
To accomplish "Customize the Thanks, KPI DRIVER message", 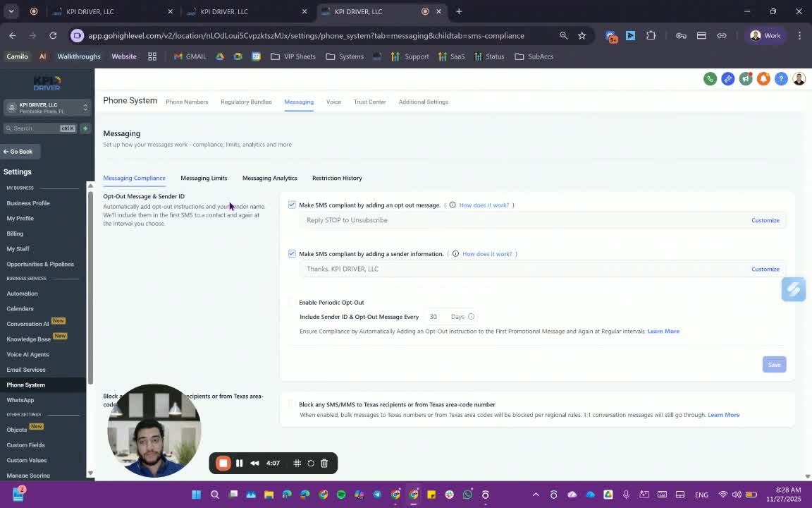I will 765,269.
